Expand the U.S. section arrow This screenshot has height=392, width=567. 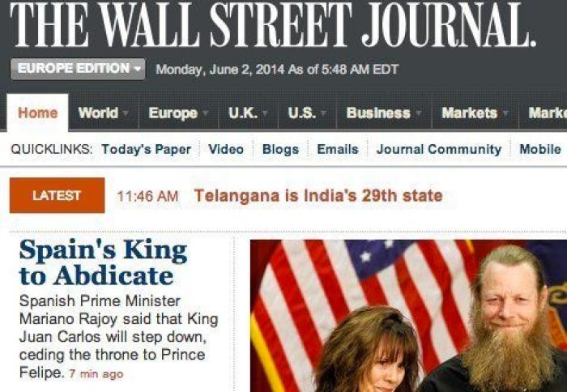(323, 113)
